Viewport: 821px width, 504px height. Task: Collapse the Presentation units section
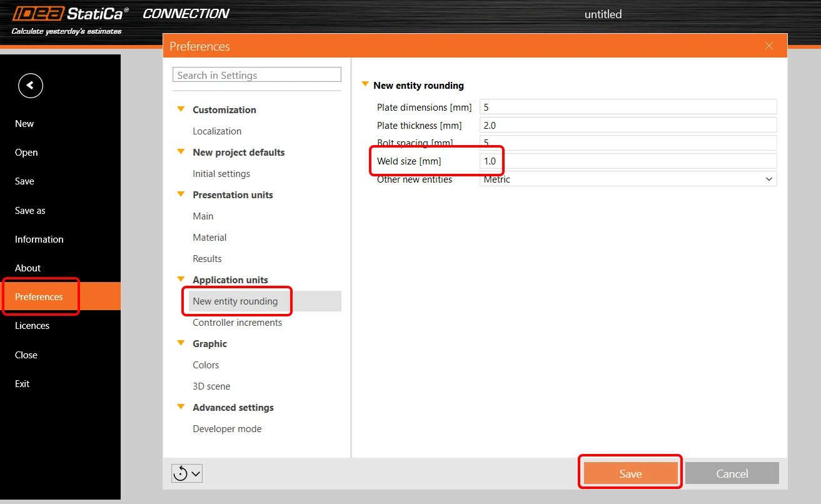click(181, 194)
